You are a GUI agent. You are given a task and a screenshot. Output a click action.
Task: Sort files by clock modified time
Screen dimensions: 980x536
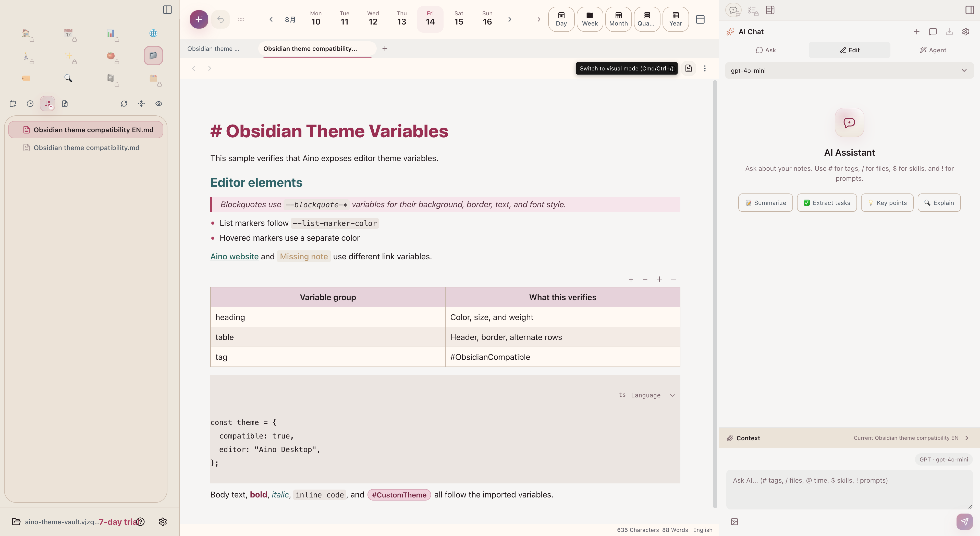coord(30,103)
